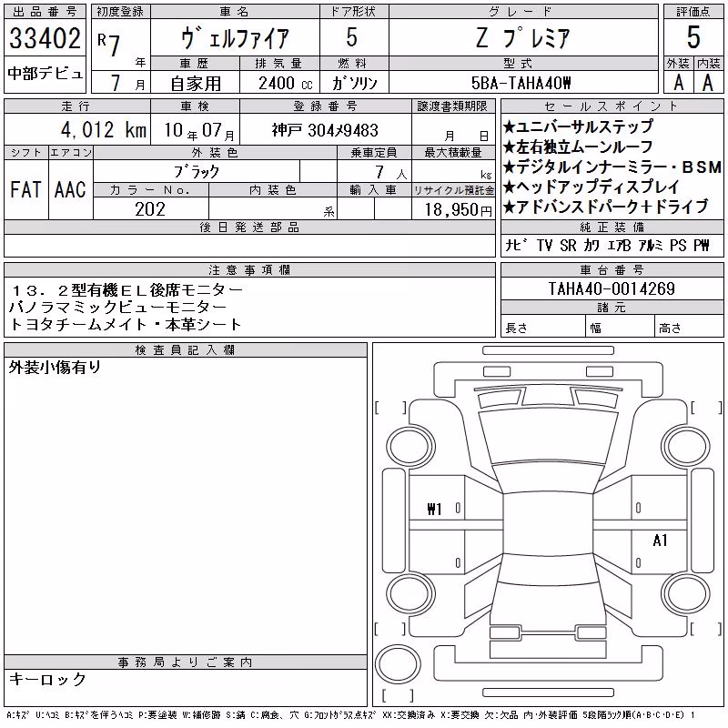
Task: Select アドバンスドパーク＋ドライブ sales point
Action: pos(606,207)
